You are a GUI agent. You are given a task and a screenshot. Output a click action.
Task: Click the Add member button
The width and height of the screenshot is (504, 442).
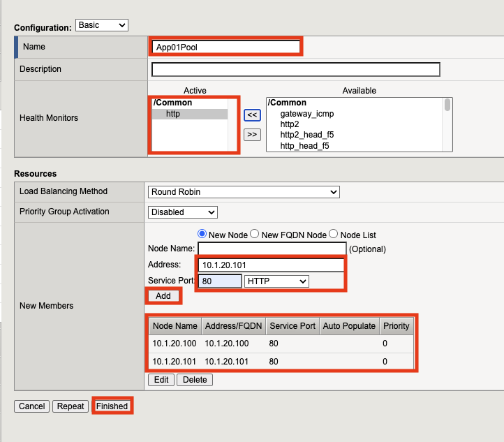pos(163,296)
